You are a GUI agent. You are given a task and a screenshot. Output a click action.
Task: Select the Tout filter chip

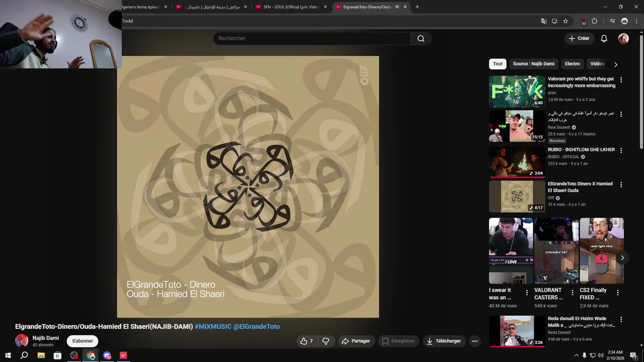pos(498,64)
